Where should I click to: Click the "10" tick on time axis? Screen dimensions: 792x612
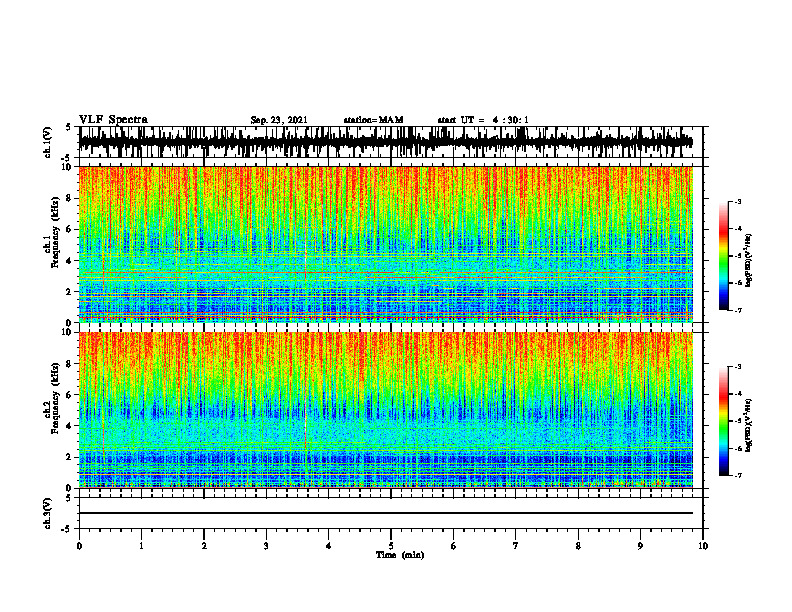703,546
